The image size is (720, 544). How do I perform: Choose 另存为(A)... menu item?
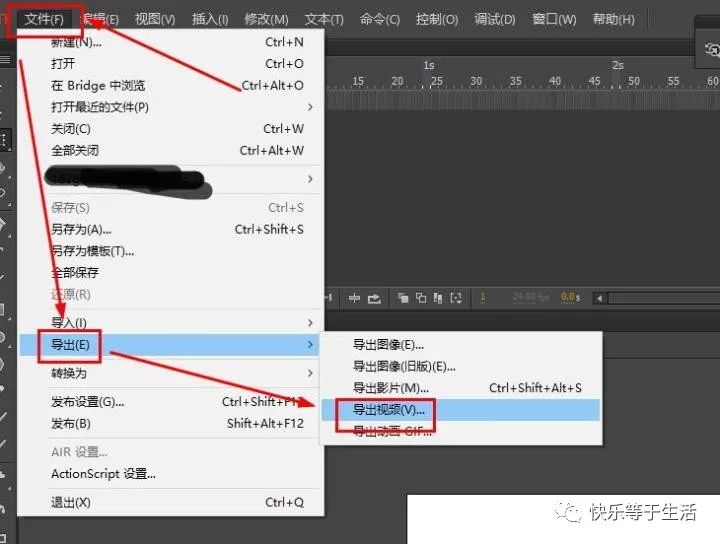coord(171,229)
